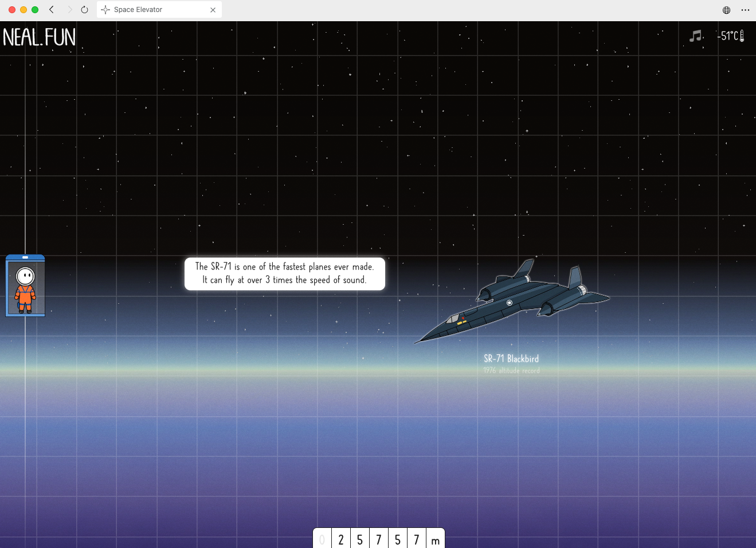Screen dimensions: 756x548
Task: Click the astronaut in the elevator car
Action: tap(25, 290)
